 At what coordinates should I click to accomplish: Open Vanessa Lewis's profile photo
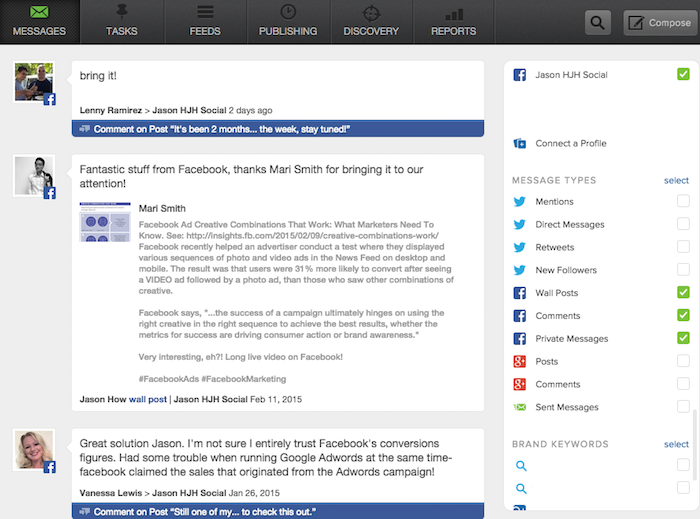click(x=34, y=449)
